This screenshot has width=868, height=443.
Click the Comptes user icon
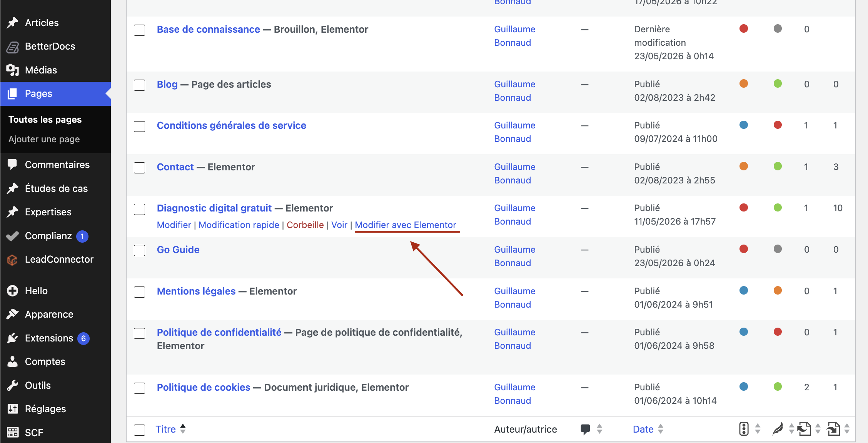[12, 361]
